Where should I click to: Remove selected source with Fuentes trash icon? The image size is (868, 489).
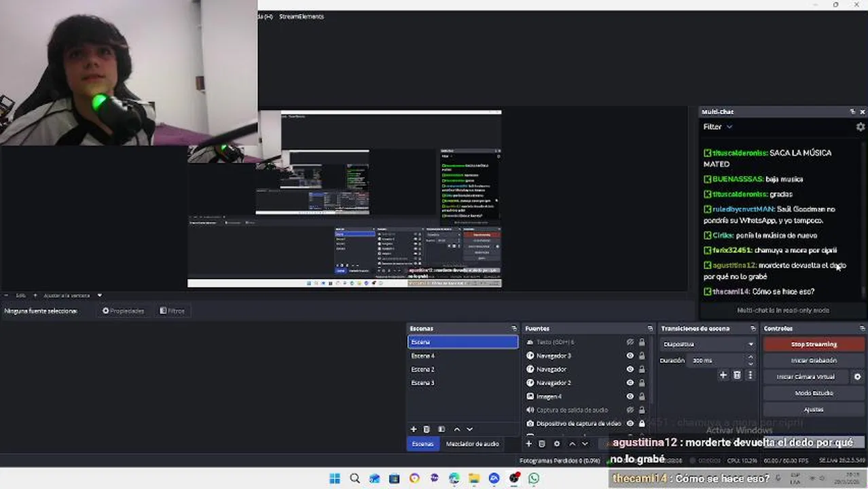coord(542,443)
